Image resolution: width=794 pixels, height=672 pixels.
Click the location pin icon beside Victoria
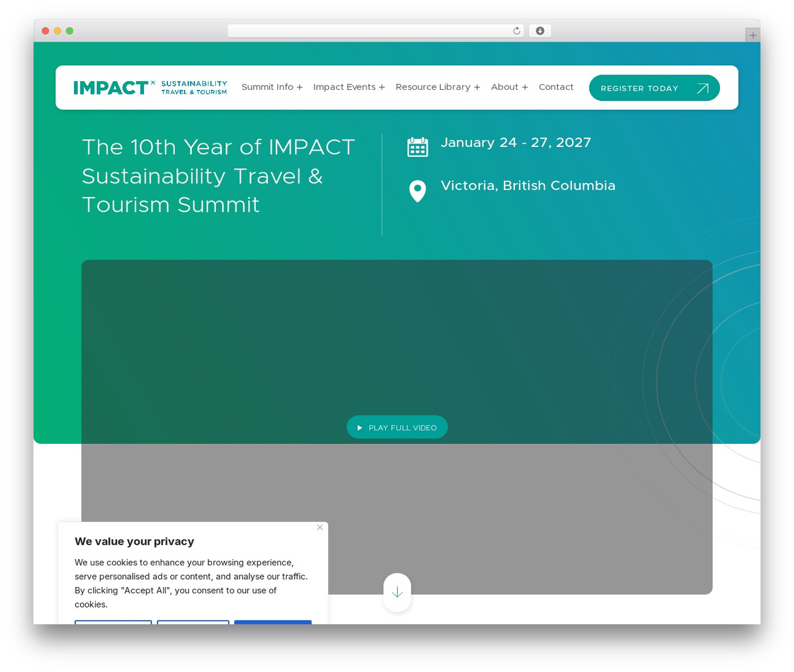pyautogui.click(x=417, y=191)
